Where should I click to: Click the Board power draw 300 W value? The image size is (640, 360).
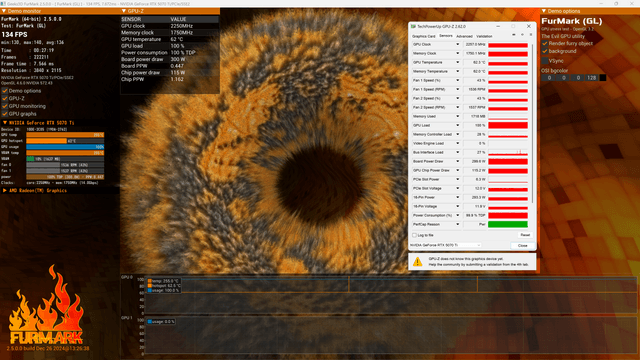coord(178,59)
